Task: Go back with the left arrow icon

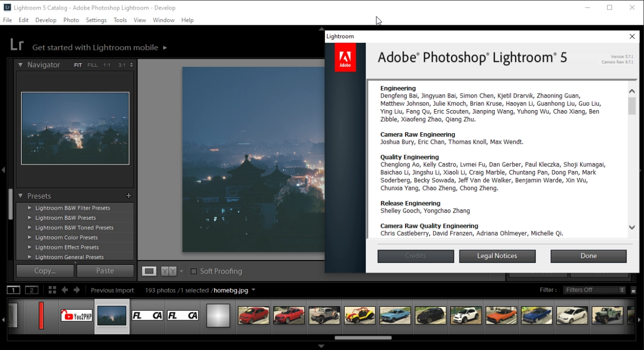Action: coord(64,290)
